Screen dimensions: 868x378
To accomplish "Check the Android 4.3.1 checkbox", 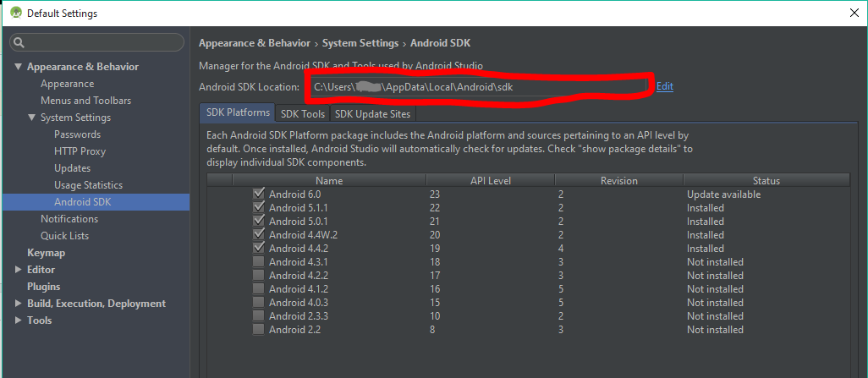I will point(259,262).
